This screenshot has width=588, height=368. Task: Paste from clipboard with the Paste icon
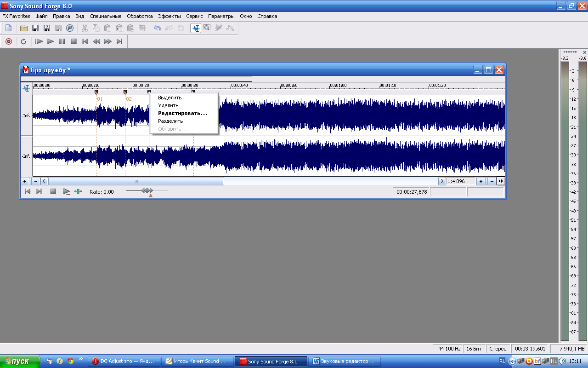coord(107,28)
